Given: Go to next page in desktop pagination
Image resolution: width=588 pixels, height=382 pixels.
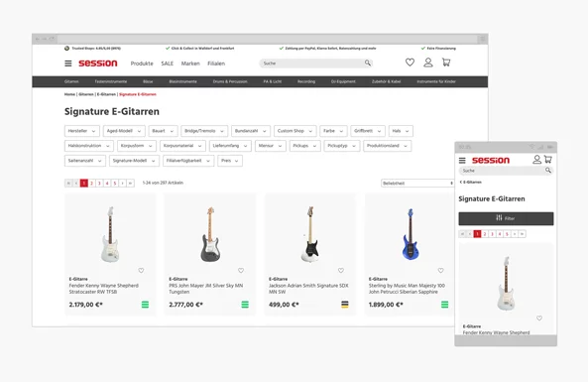Looking at the screenshot, I should 123,184.
